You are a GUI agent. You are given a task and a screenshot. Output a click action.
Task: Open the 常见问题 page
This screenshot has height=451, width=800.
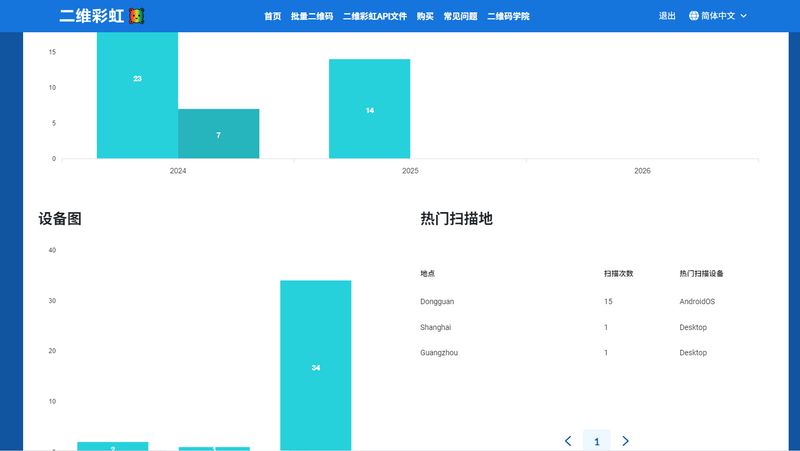point(460,16)
